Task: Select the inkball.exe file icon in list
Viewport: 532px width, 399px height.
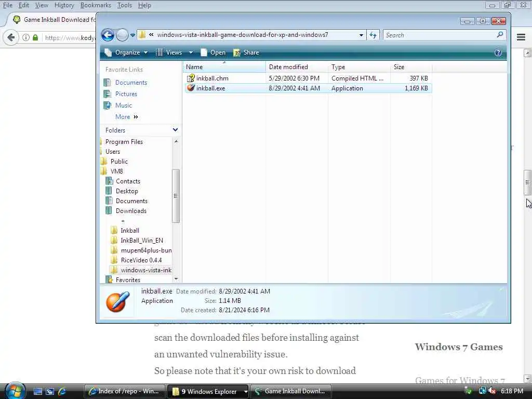Action: [x=191, y=88]
